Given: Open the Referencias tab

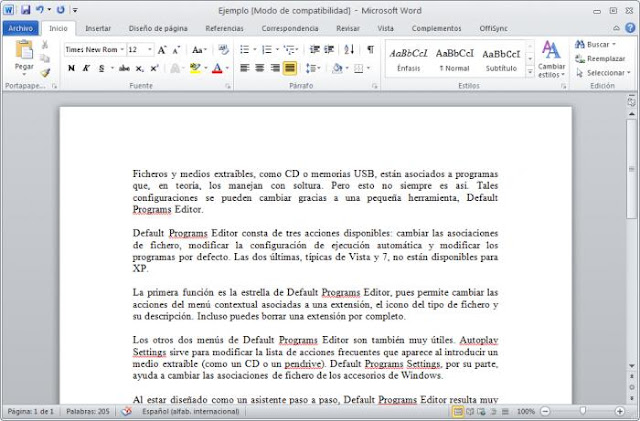Looking at the screenshot, I should (224, 28).
